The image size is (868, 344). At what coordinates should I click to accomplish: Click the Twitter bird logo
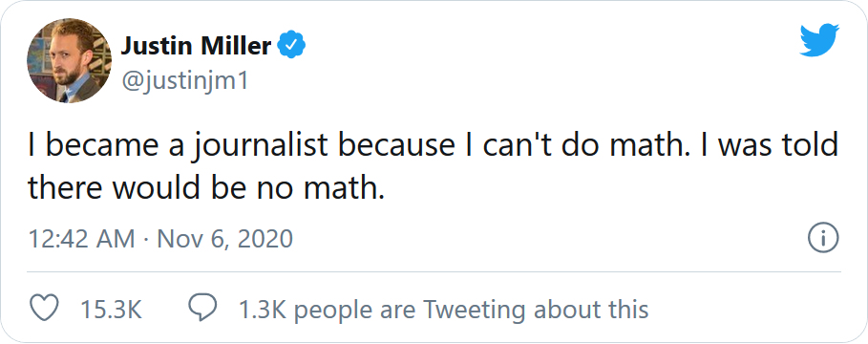point(819,40)
